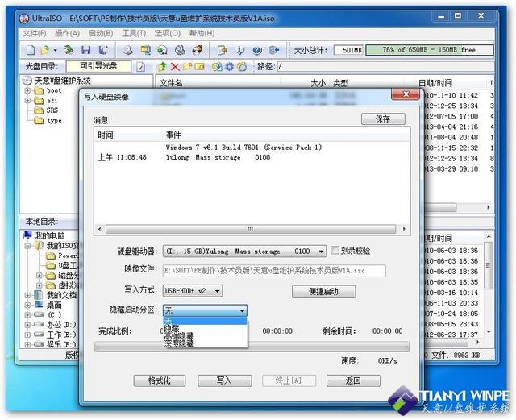Screen dimensions: 516x420
Task: Click the Add files toolbar icon
Action: point(223,50)
